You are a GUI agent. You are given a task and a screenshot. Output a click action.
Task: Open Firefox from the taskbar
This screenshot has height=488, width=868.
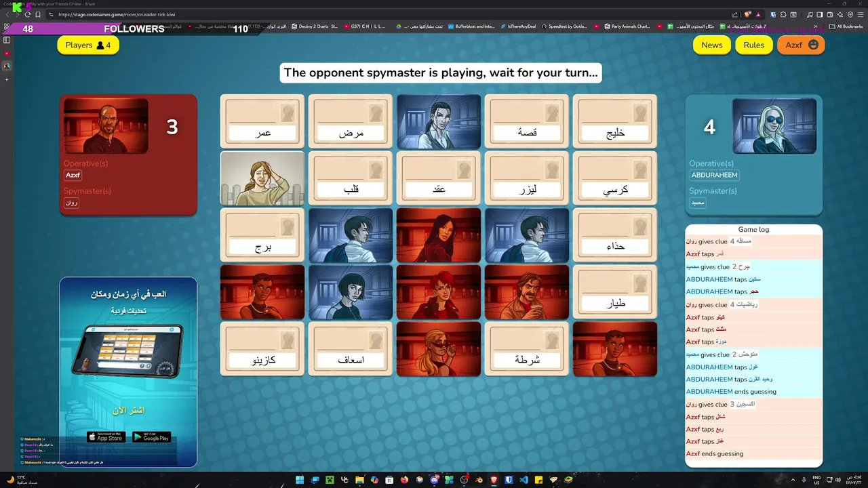click(404, 480)
